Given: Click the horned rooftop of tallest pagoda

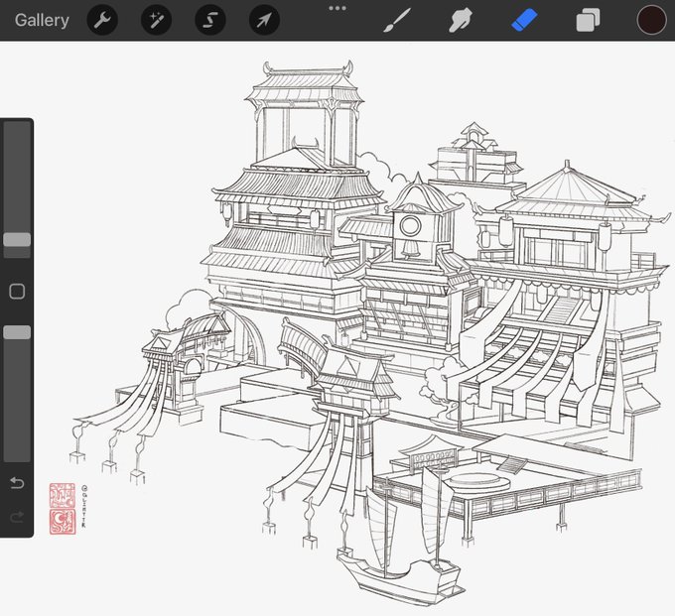Looking at the screenshot, I should [308, 81].
